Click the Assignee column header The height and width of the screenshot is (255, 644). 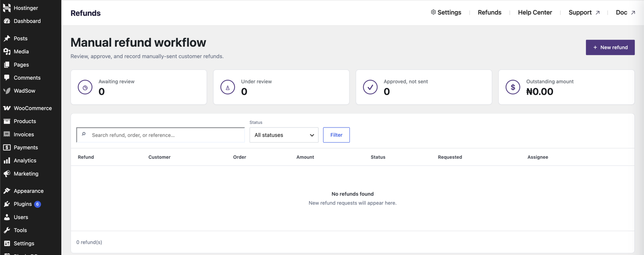pyautogui.click(x=538, y=157)
